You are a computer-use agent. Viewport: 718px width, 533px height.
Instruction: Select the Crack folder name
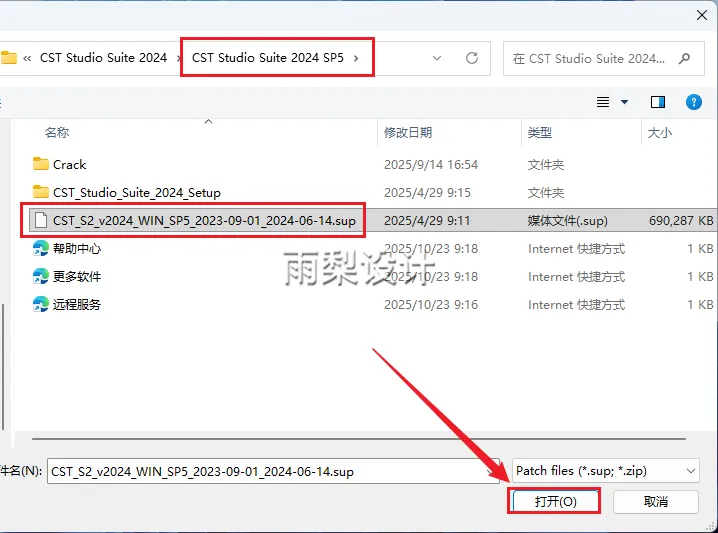pyautogui.click(x=70, y=164)
